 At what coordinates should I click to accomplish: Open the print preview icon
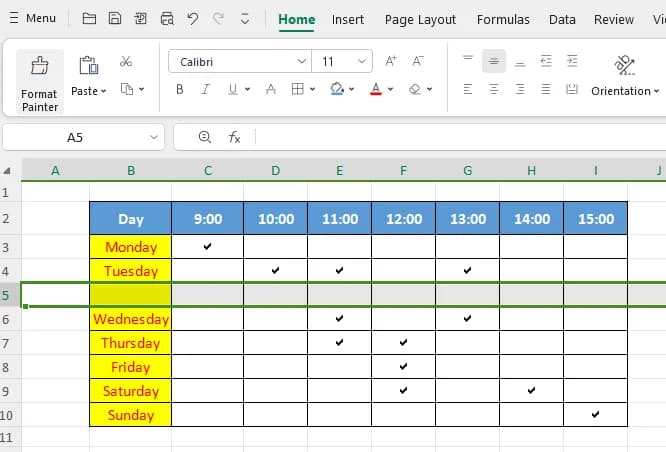click(x=166, y=19)
